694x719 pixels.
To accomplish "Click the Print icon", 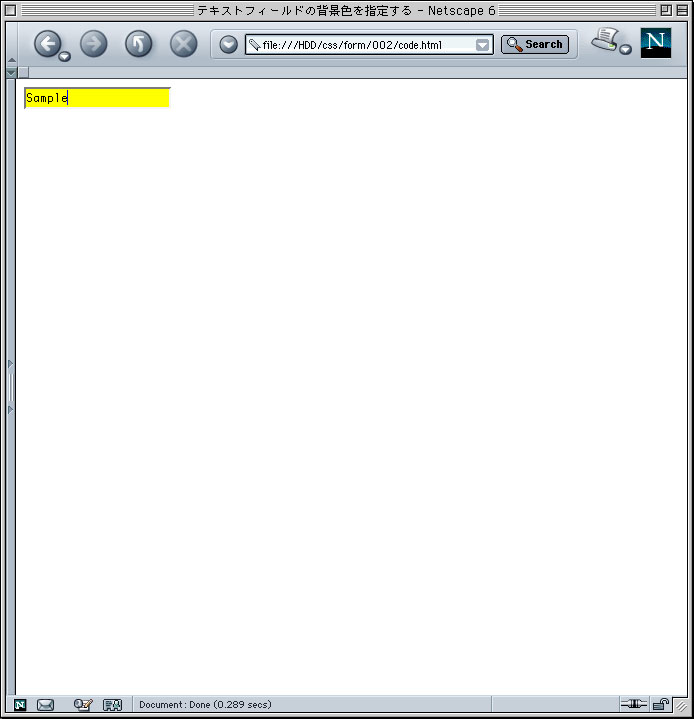I will point(605,39).
